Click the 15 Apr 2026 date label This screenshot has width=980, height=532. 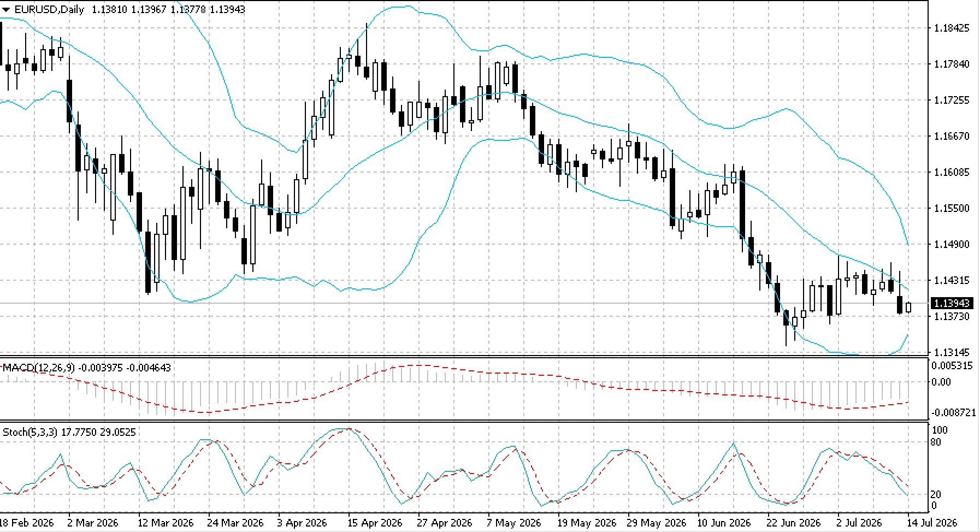[x=375, y=523]
